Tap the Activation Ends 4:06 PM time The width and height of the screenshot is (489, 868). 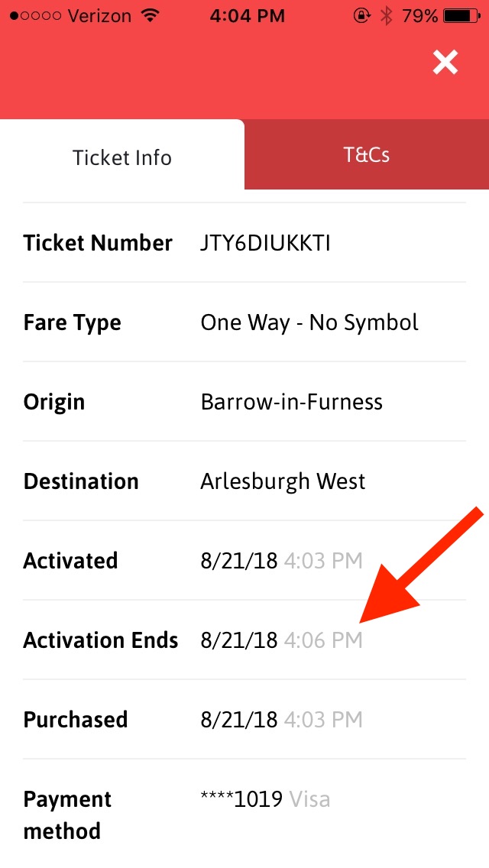[323, 640]
